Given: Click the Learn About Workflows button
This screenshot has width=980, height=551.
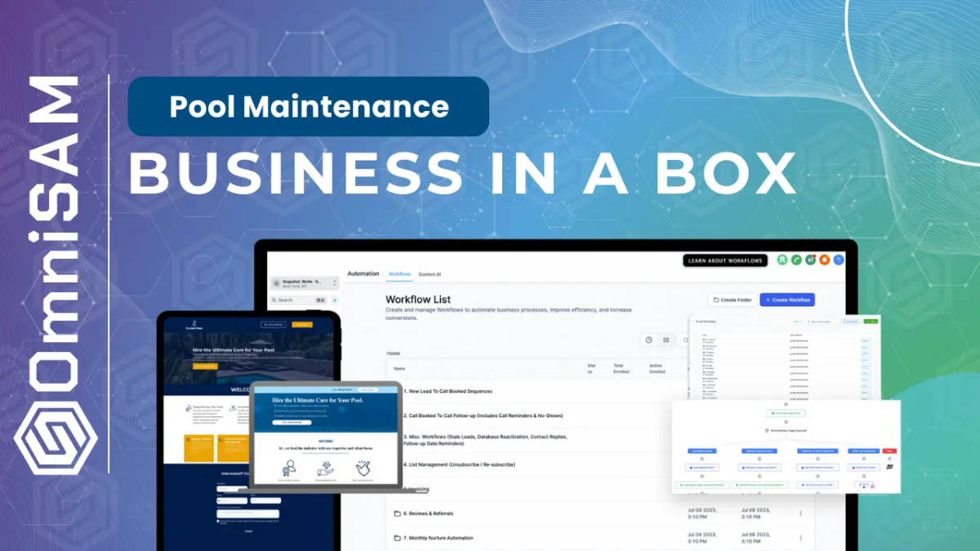Looking at the screenshot, I should coord(726,260).
